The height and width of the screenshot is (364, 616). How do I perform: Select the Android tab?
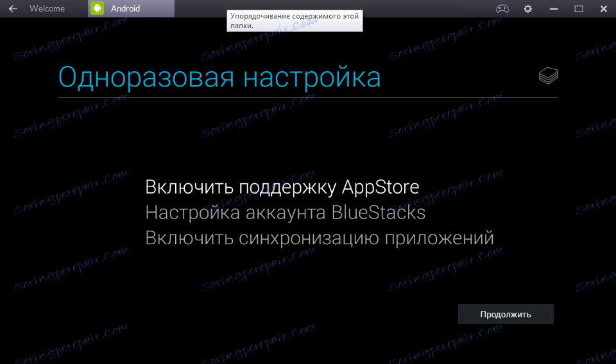tap(131, 8)
